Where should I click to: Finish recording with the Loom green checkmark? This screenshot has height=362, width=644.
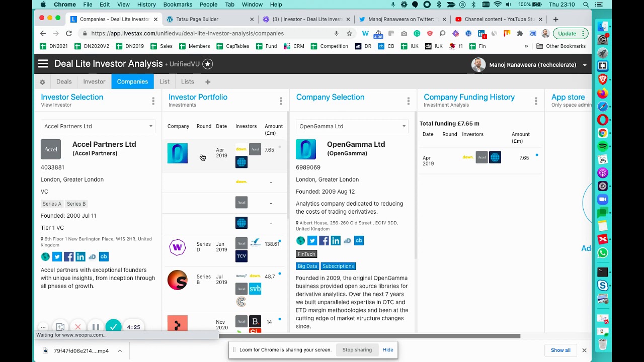pos(114,327)
